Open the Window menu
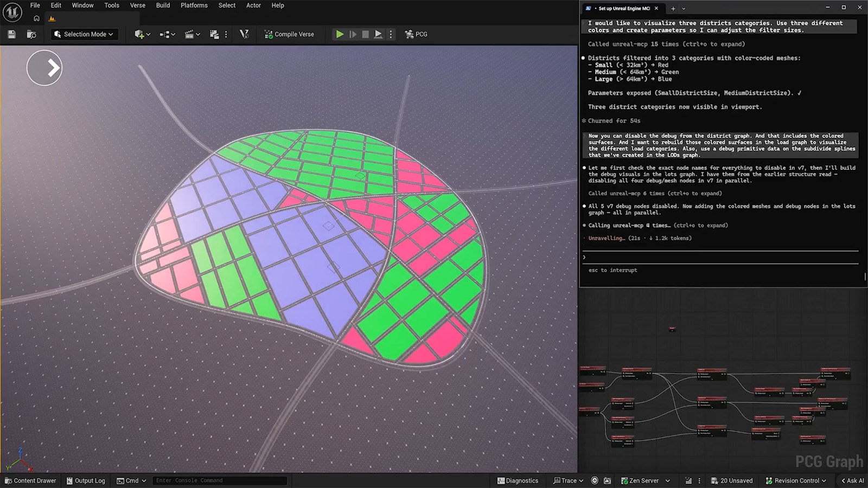868x488 pixels. [x=82, y=5]
